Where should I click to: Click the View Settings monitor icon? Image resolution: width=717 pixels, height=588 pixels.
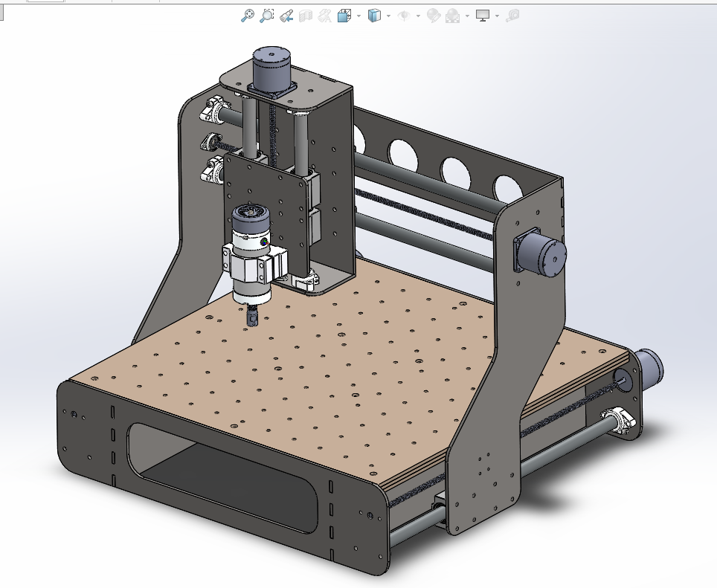(x=483, y=16)
